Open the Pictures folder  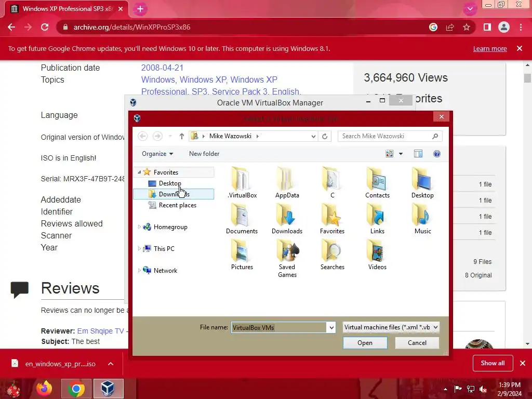(242, 255)
